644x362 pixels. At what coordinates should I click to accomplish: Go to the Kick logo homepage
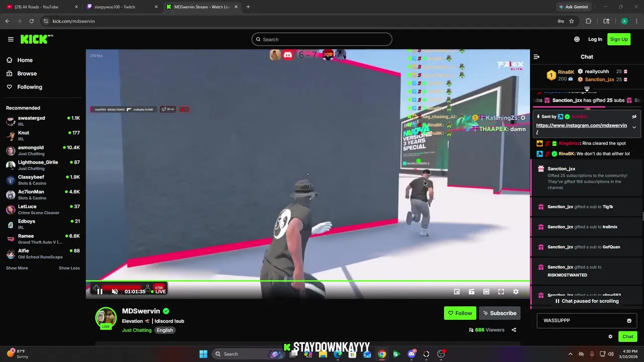coord(36,39)
